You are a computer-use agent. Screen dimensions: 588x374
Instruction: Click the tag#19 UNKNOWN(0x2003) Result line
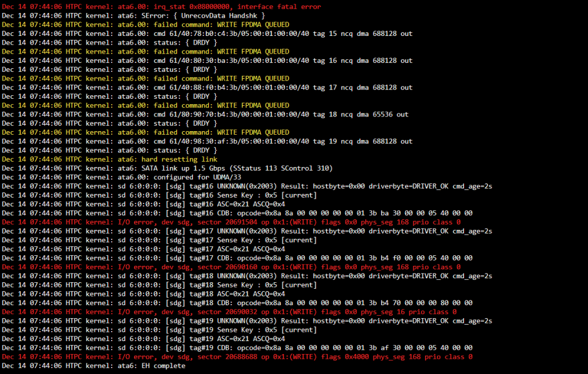coord(247,321)
